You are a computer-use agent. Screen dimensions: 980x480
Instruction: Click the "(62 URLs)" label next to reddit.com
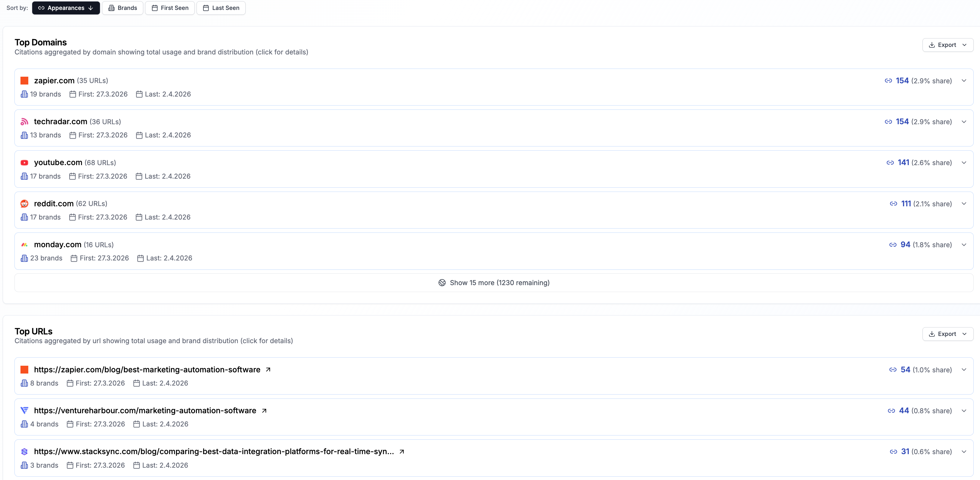(92, 204)
